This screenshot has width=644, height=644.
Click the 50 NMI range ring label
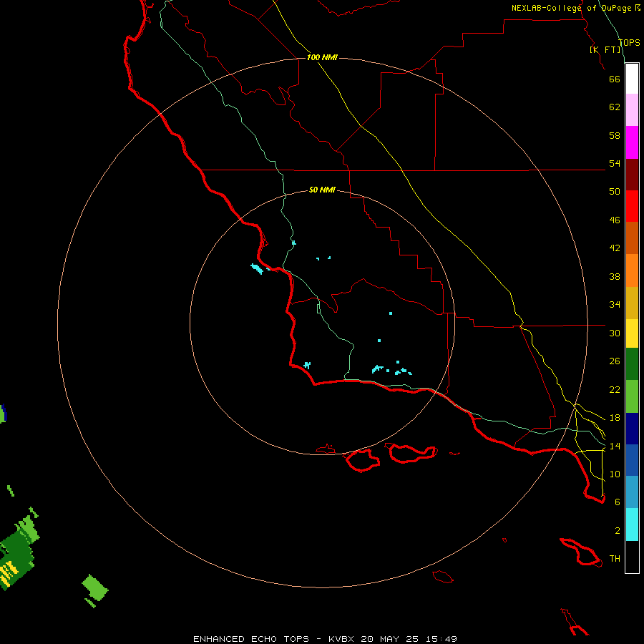322,190
